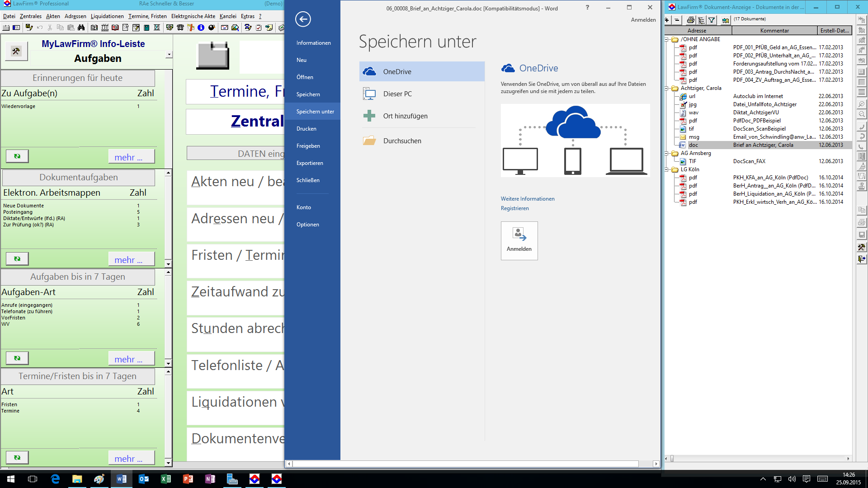Click mehr button under Dokumentaufgaben

point(131,260)
